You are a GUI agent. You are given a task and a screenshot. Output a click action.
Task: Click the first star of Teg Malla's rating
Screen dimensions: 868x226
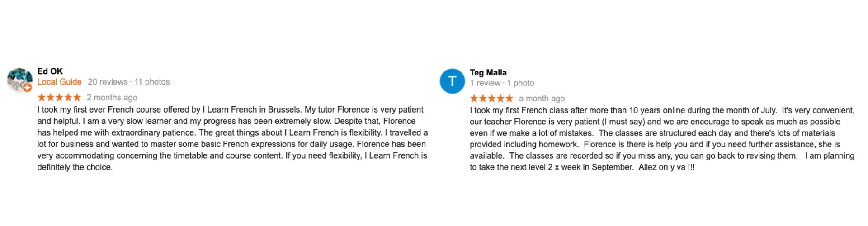(x=474, y=98)
